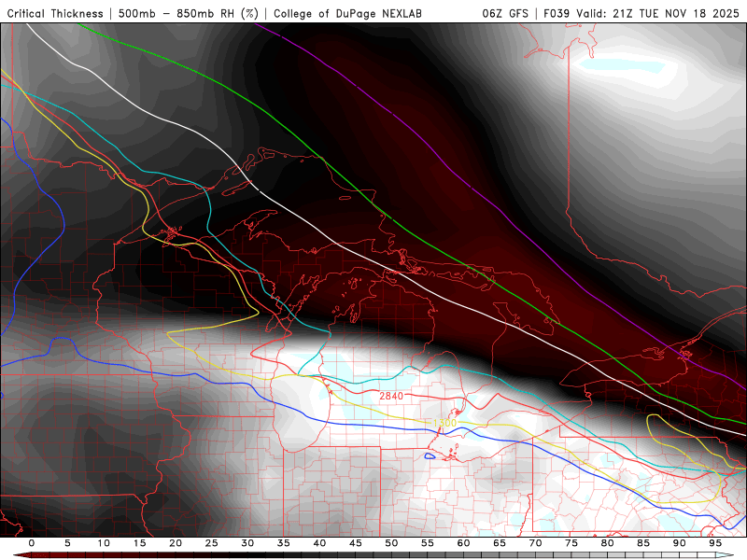Click the small closed blue contour loop
This screenshot has width=747, height=560.
430,456
